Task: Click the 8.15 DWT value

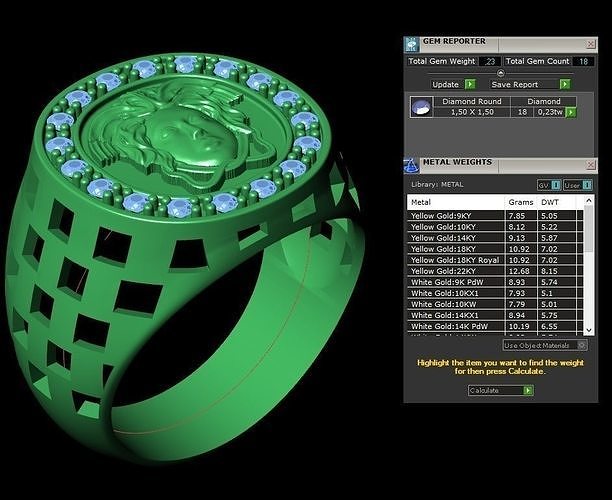Action: (x=549, y=271)
